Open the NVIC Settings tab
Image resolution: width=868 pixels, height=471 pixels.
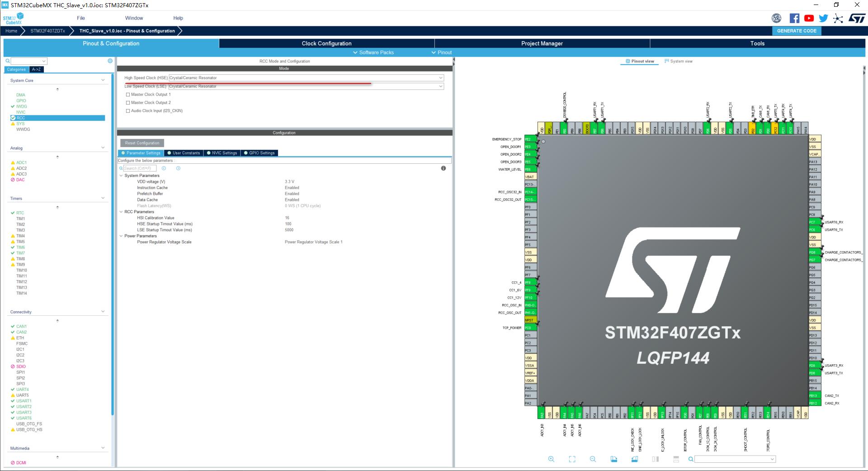(222, 153)
